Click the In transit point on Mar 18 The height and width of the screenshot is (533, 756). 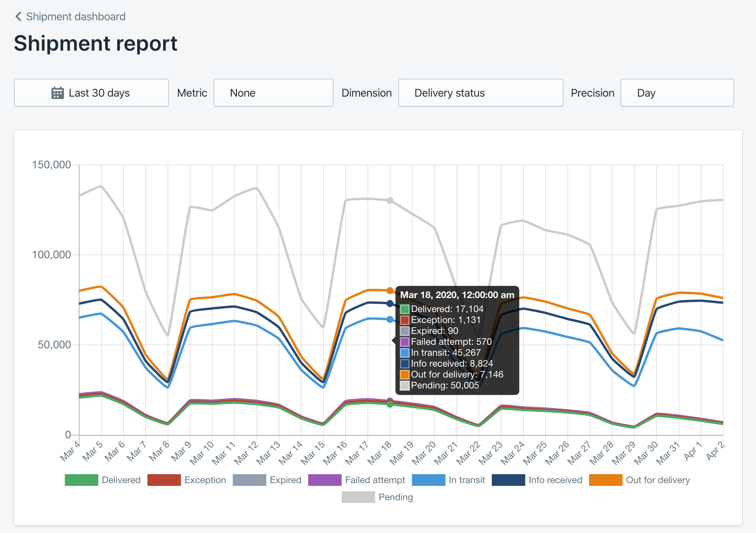pos(390,319)
